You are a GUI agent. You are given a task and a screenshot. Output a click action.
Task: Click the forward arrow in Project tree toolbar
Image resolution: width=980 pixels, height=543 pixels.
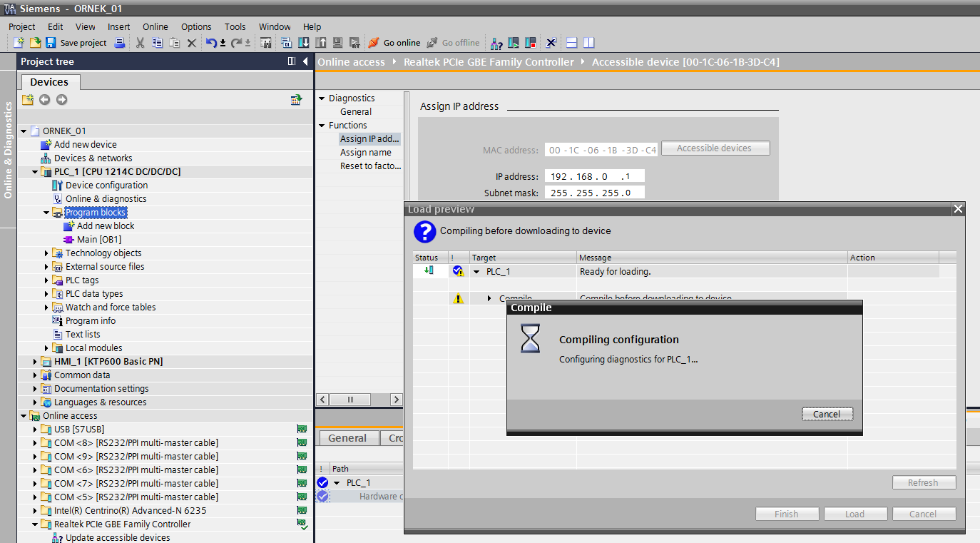tap(62, 99)
